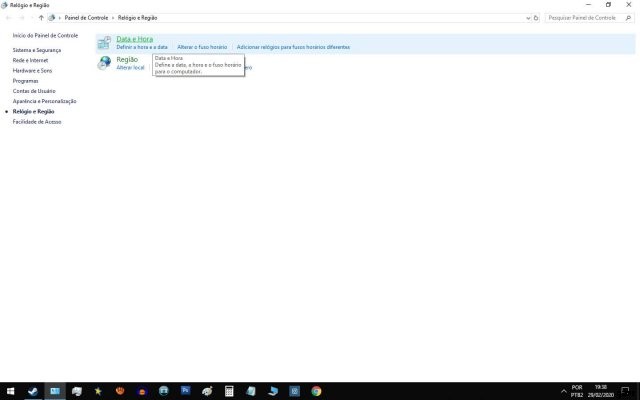
Task: Click the Alterar o fuso horário link
Action: 202,47
